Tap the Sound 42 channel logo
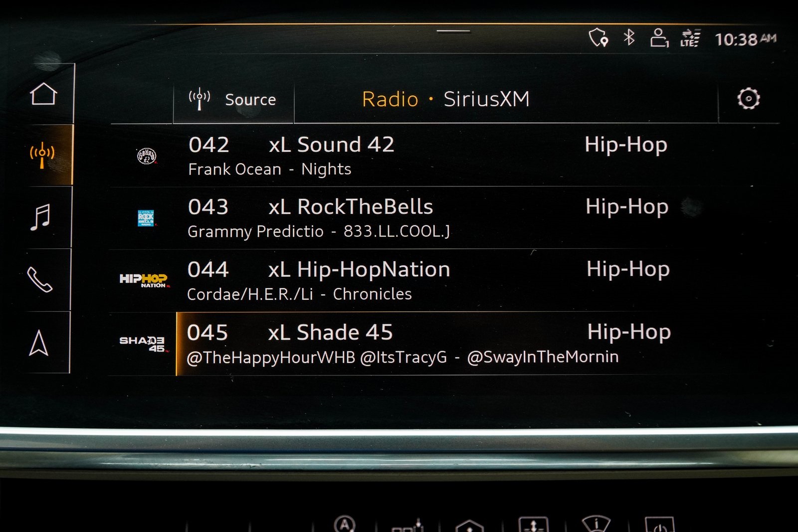 pos(147,156)
